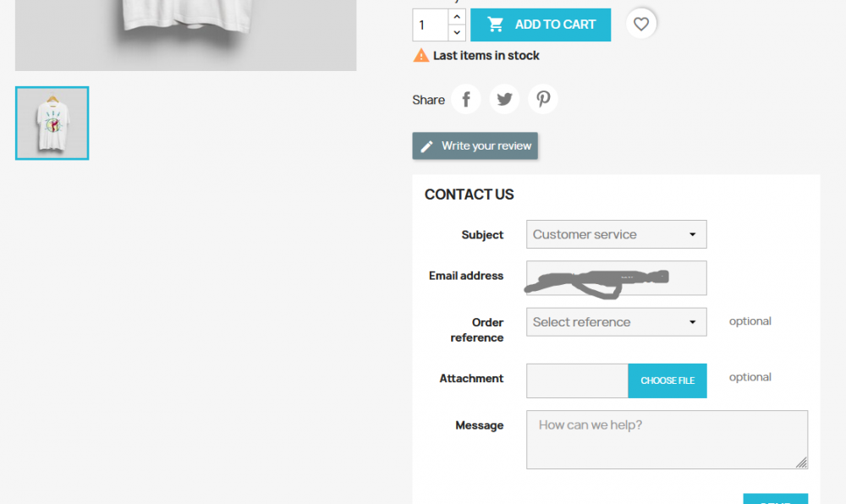
Task: Click orange warning triangle stock icon
Action: pyautogui.click(x=420, y=55)
